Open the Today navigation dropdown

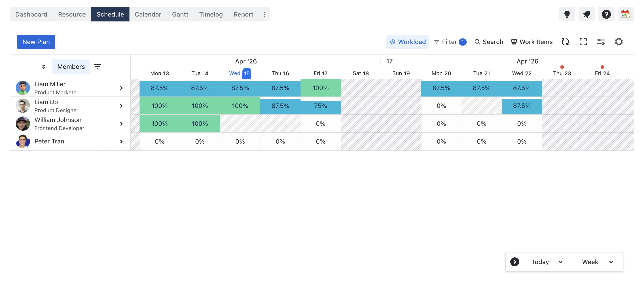[546, 262]
